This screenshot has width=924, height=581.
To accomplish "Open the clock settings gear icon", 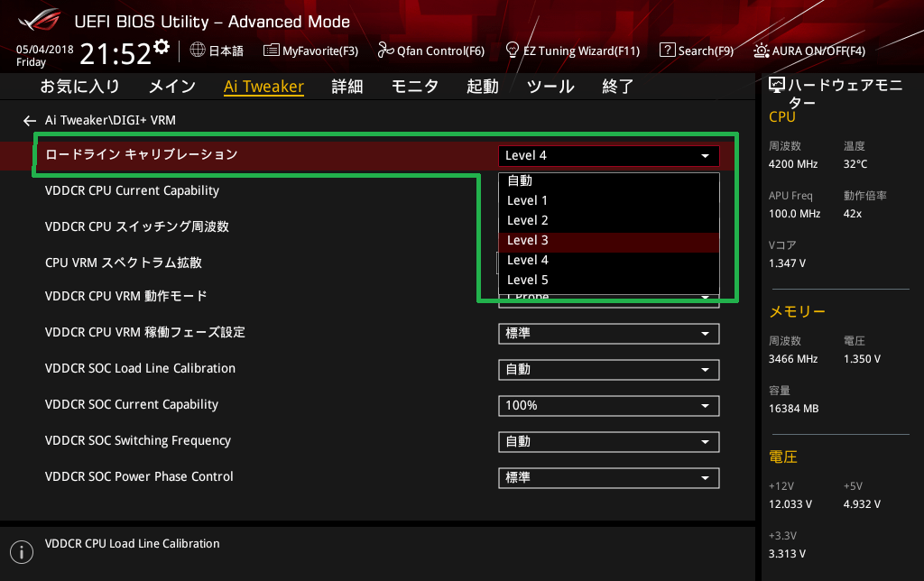I will click(x=162, y=47).
